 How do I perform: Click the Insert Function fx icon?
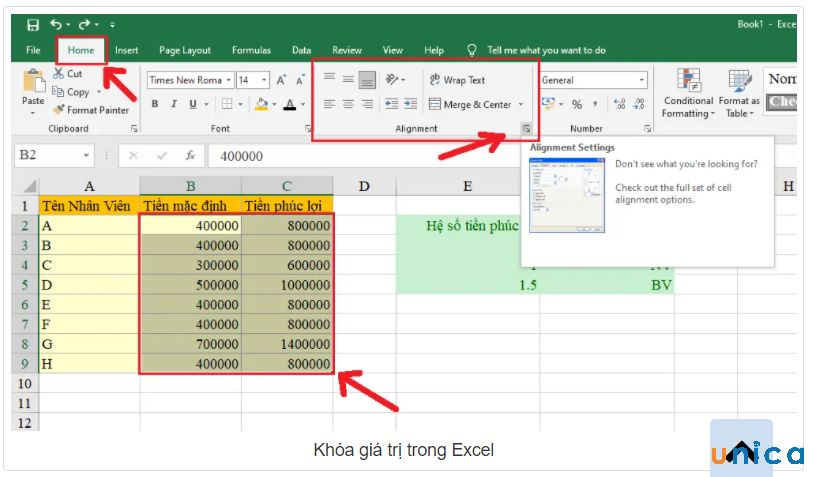(x=190, y=156)
